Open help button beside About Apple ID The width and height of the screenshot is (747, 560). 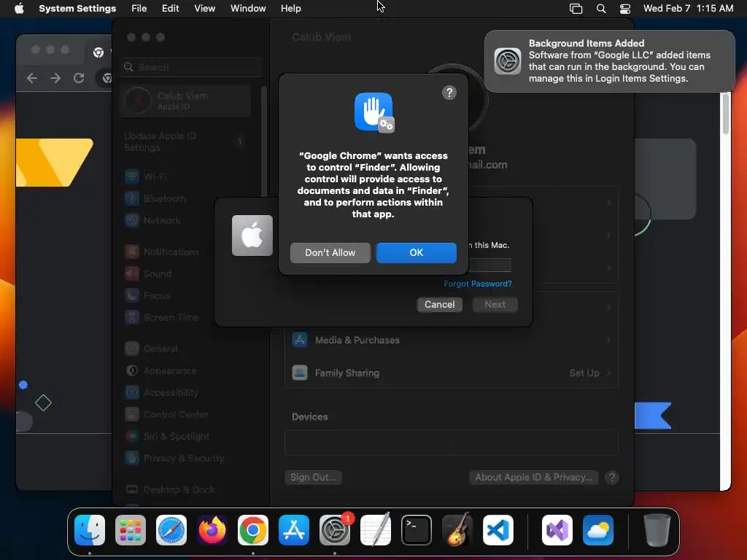[612, 478]
